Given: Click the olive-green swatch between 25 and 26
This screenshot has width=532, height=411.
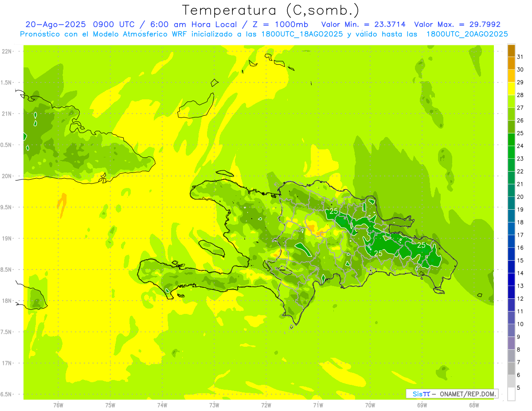Looking at the screenshot, I should (511, 127).
